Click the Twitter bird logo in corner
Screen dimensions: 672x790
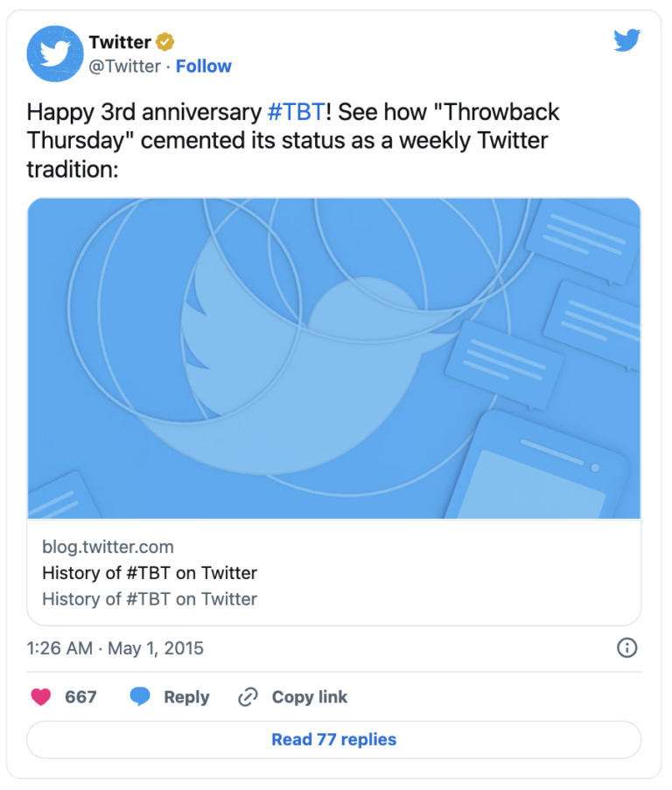[x=626, y=40]
